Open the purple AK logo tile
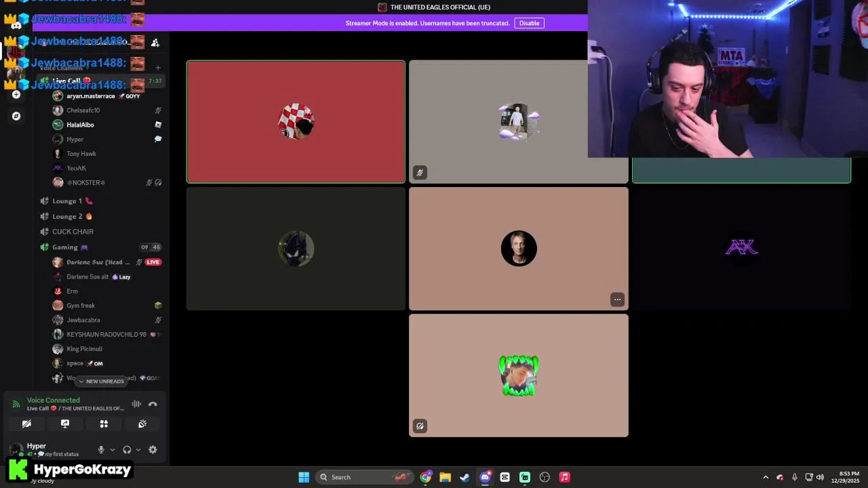Image resolution: width=868 pixels, height=488 pixels. 741,249
